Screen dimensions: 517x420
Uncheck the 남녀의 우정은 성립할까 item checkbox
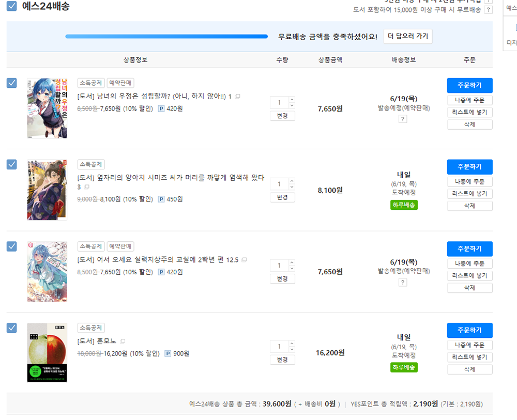(11, 83)
